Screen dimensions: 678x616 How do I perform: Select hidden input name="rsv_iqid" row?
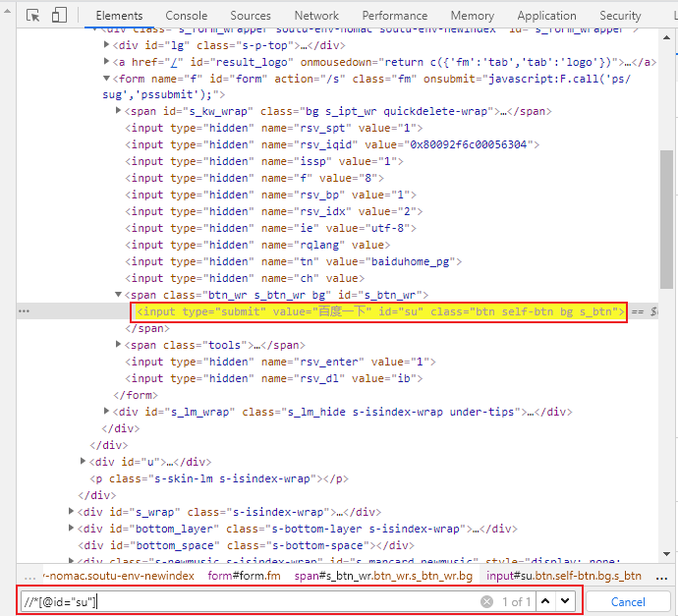pyautogui.click(x=332, y=144)
